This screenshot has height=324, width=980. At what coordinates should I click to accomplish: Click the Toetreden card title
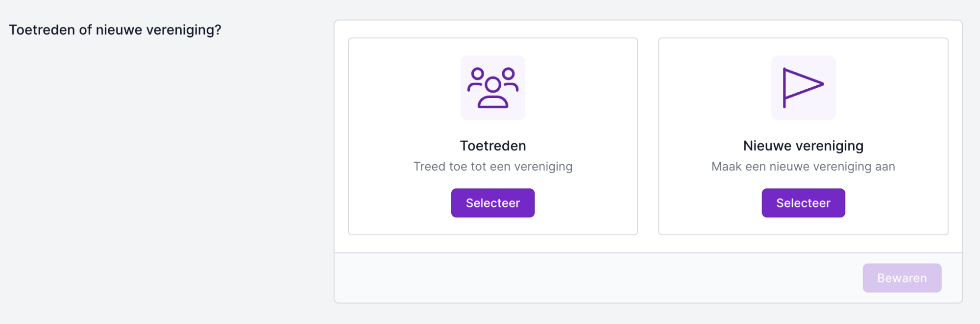click(x=493, y=146)
